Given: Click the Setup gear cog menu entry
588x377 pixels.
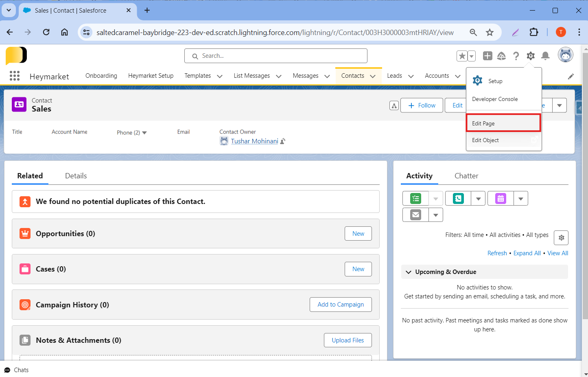Looking at the screenshot, I should [x=504, y=81].
